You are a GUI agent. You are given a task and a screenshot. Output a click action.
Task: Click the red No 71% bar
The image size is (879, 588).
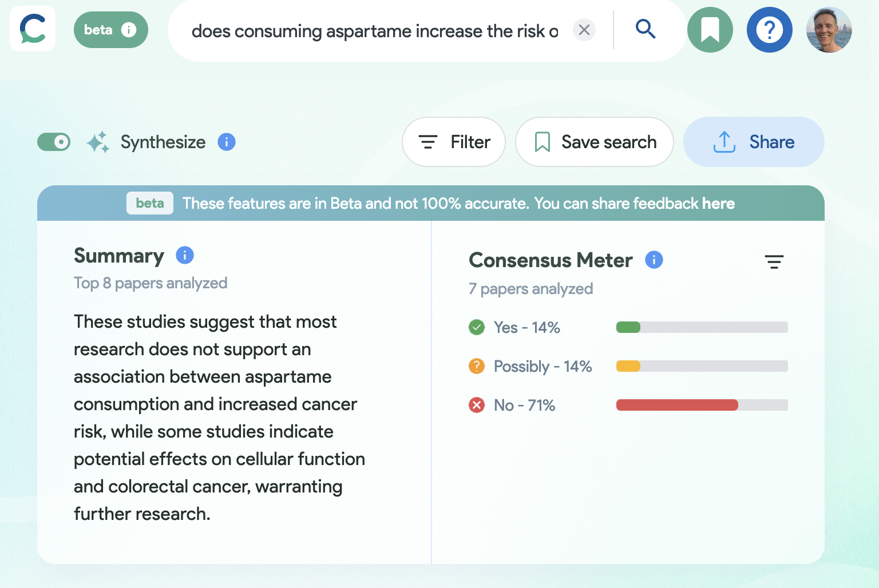(677, 405)
